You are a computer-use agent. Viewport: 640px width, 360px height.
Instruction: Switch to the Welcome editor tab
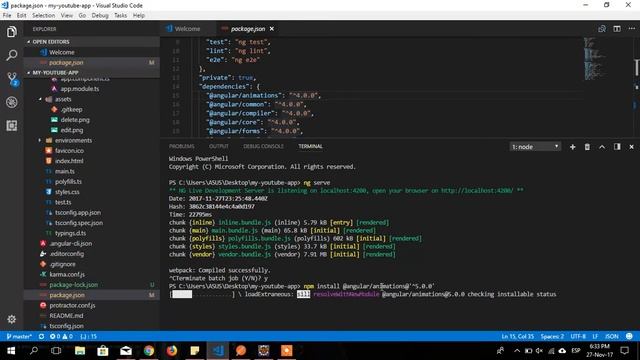pos(188,29)
